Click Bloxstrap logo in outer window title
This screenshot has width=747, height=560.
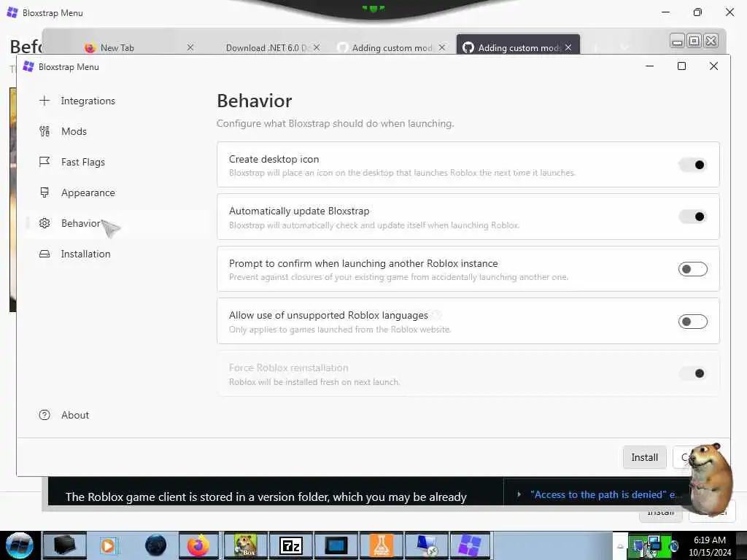12,12
